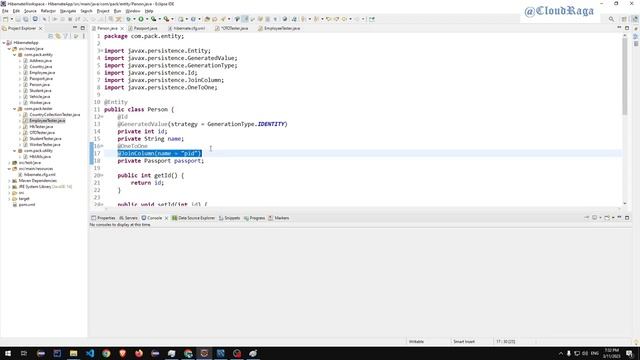This screenshot has height=360, width=640.
Task: Open the Refactor menu
Action: coord(48,11)
